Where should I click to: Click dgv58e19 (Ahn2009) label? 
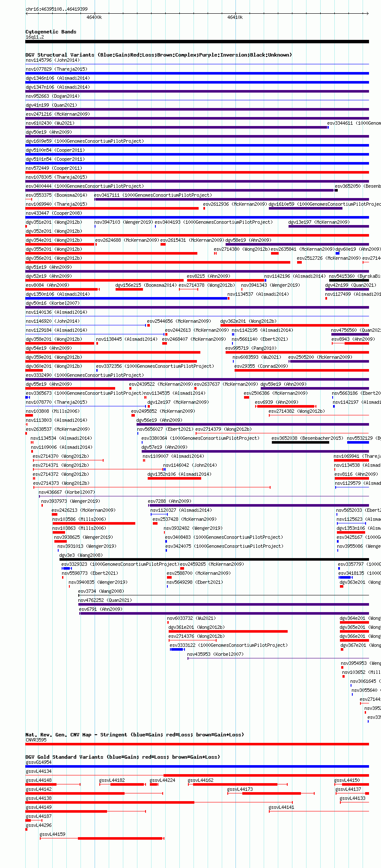tap(248, 240)
